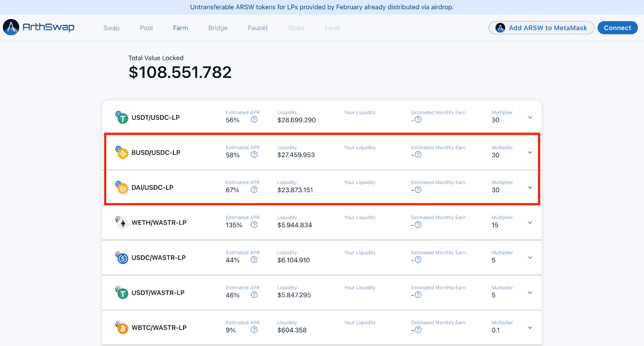Screen dimensions: 644x346
Task: Click the WBTC/WASTR-LP pair name
Action: coord(159,328)
